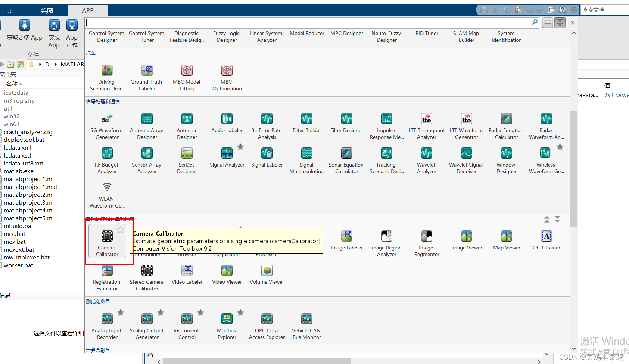
Task: Open Audio Labeler app
Action: pyautogui.click(x=227, y=123)
